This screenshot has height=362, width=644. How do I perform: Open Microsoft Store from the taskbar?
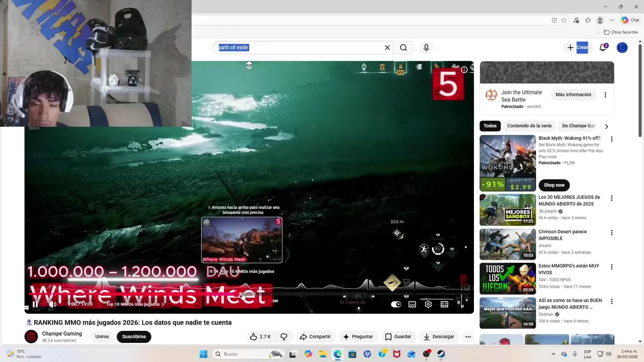pos(352,354)
